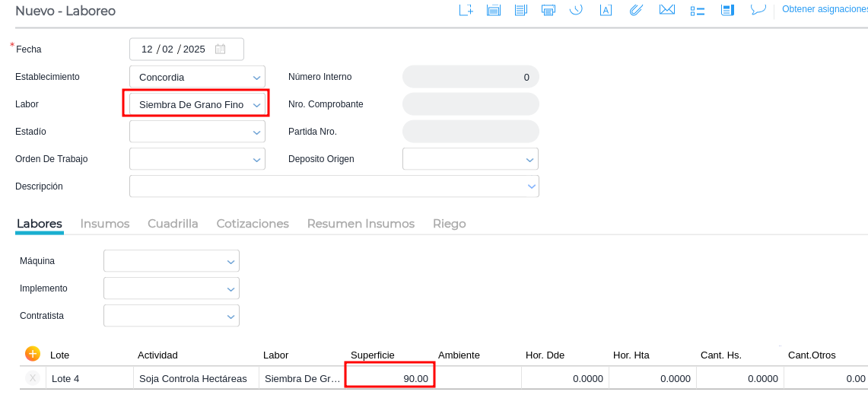The height and width of the screenshot is (395, 868).
Task: Click the list view icon in toolbar
Action: point(698,10)
